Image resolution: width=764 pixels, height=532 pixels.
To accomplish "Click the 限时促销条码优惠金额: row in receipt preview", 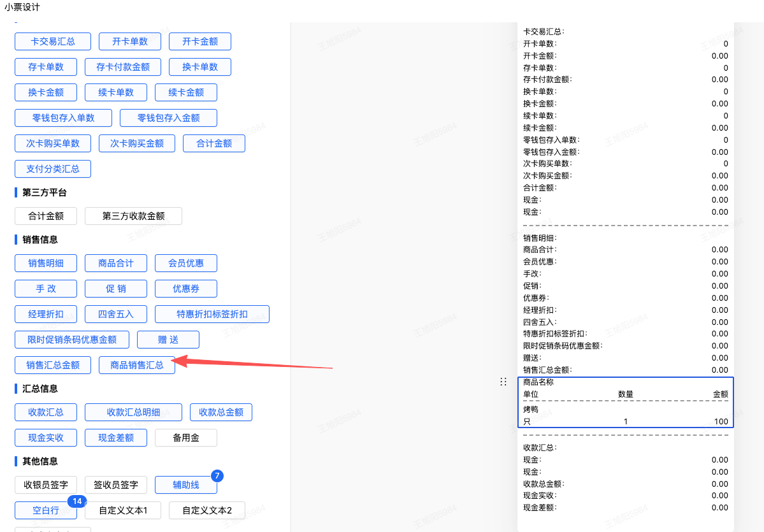I will (626, 346).
